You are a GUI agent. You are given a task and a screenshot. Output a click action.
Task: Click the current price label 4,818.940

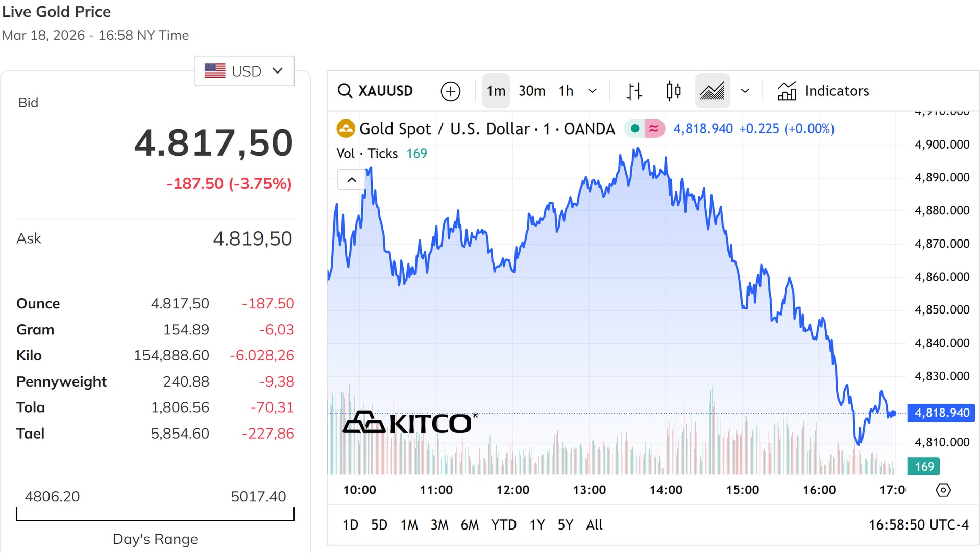click(x=941, y=413)
